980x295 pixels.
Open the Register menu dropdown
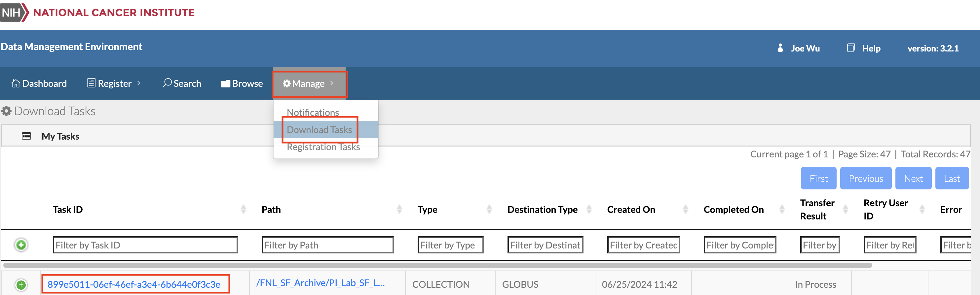(114, 83)
